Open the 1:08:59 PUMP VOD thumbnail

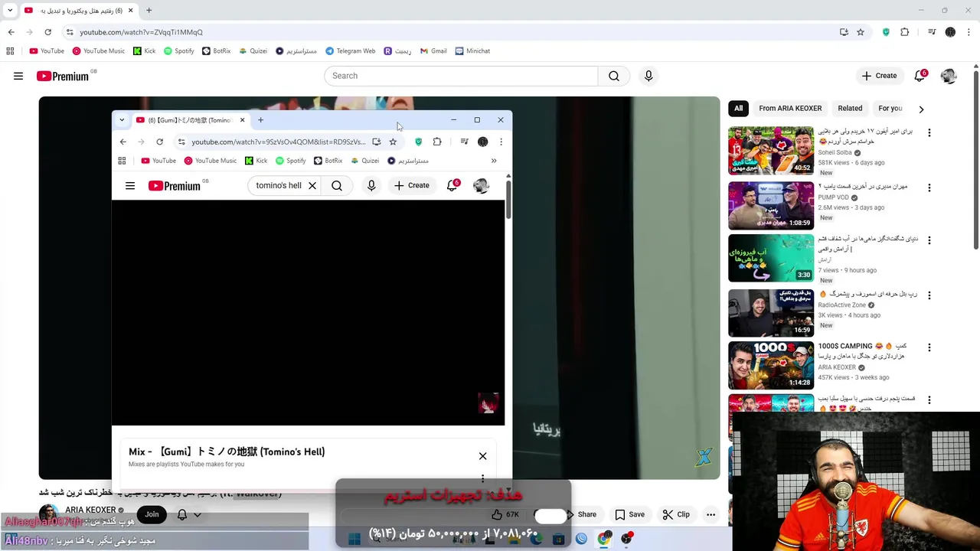pyautogui.click(x=771, y=206)
